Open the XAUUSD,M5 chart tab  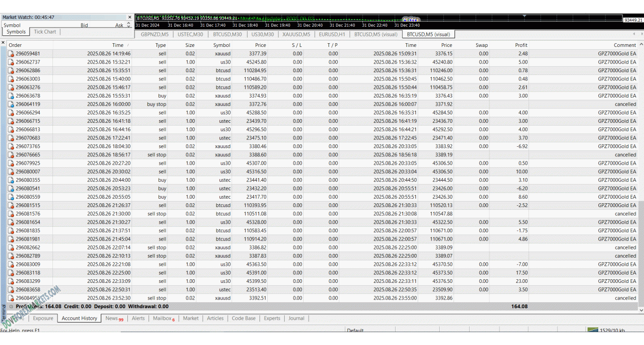(296, 34)
